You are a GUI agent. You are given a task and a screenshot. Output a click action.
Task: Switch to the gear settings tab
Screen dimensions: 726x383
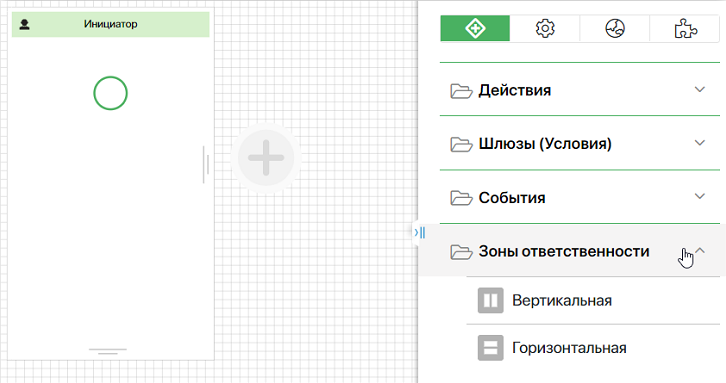coord(545,28)
